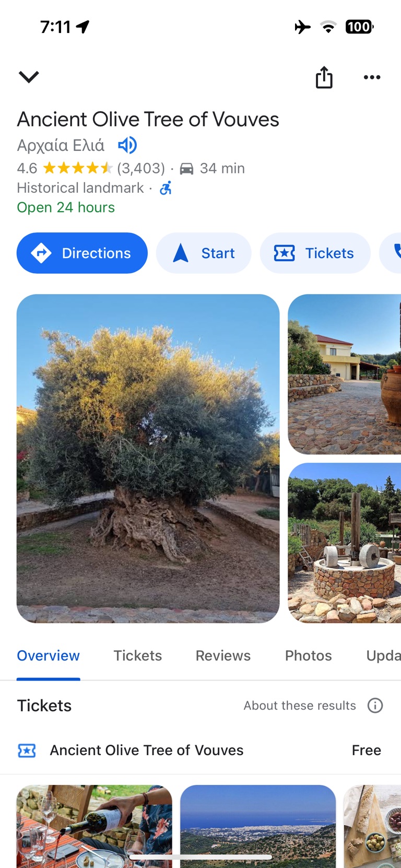401x868 pixels.
Task: View the photo of the yellow house
Action: point(344,374)
